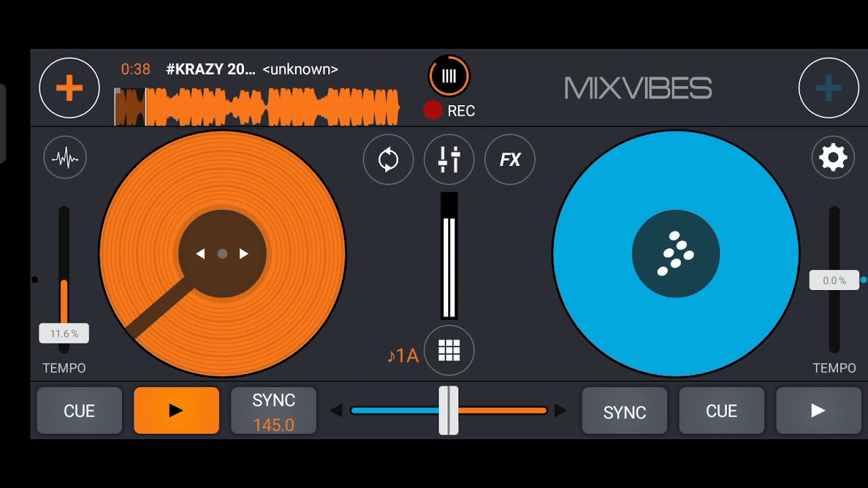Click the MIXVIBES logo text
This screenshot has width=868, height=488.
pos(638,88)
